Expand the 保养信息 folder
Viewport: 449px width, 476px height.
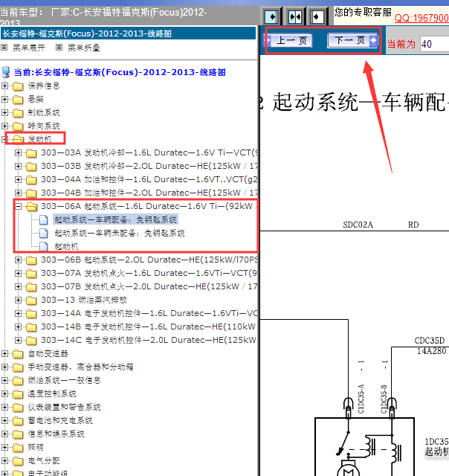[4, 86]
